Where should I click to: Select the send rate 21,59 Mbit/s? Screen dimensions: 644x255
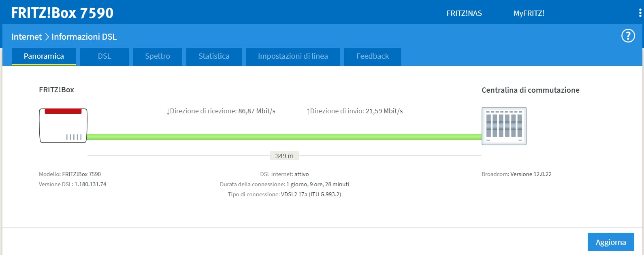[x=384, y=111]
